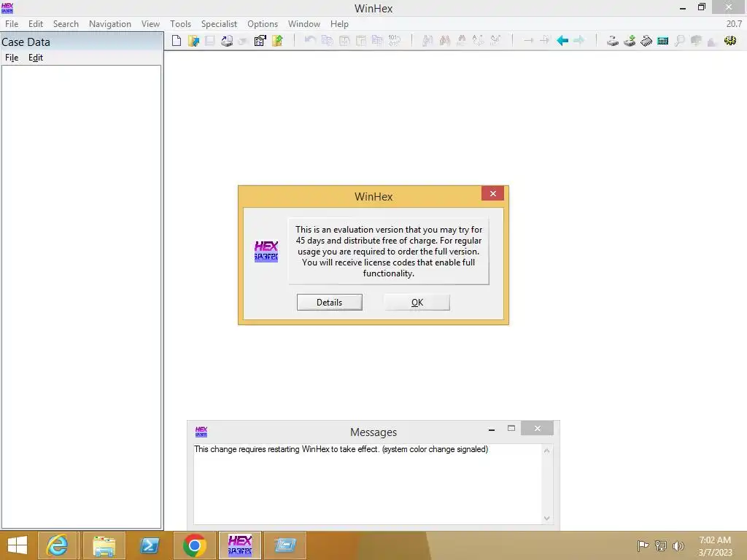Click the pale Forward arrow toolbar icon

578,41
